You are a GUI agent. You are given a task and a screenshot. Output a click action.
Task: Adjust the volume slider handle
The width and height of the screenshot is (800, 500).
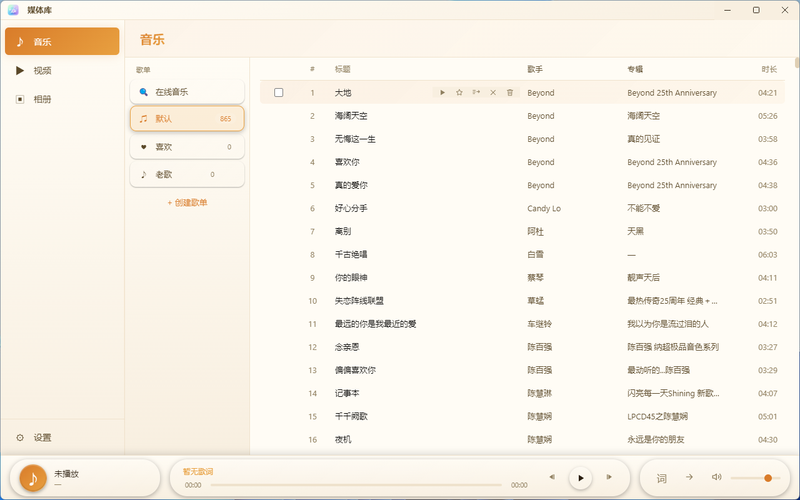768,478
